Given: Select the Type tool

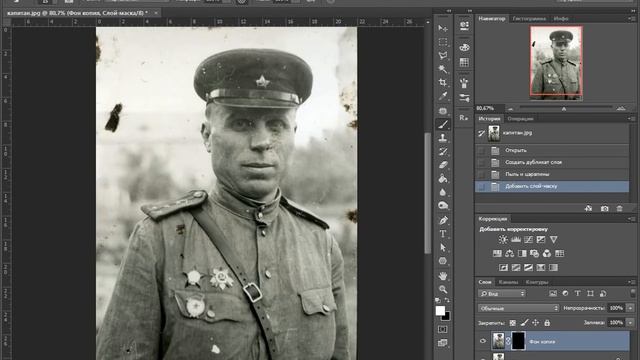Looking at the screenshot, I should coord(443,234).
